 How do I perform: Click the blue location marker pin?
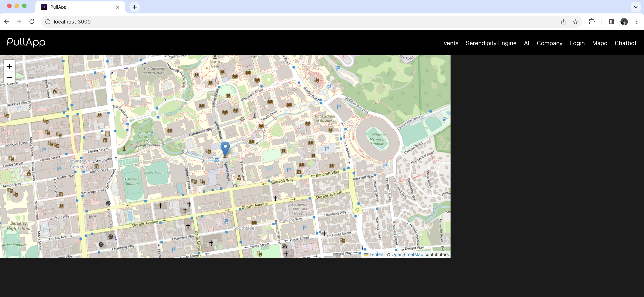225,148
